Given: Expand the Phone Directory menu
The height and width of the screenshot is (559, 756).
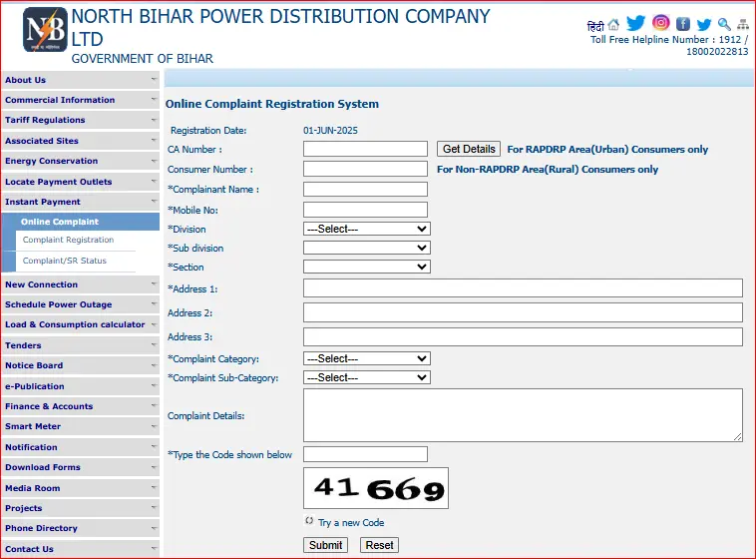Looking at the screenshot, I should [80, 528].
